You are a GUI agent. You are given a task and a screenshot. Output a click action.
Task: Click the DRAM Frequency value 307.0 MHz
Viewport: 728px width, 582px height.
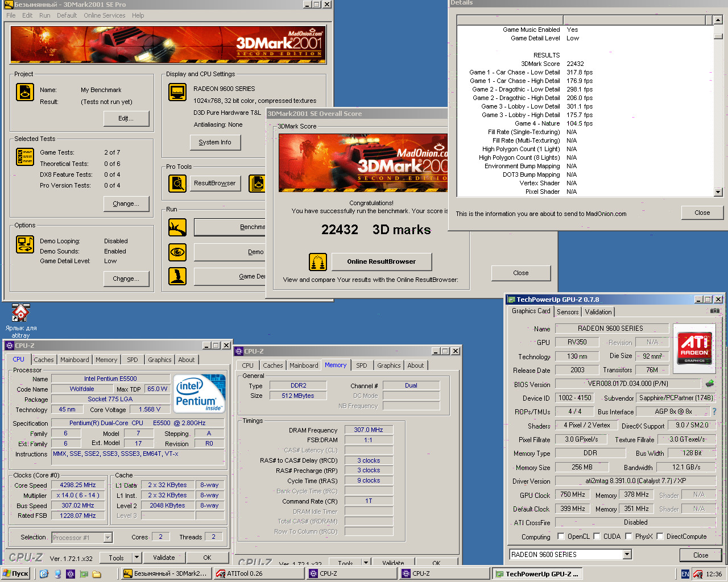click(369, 430)
